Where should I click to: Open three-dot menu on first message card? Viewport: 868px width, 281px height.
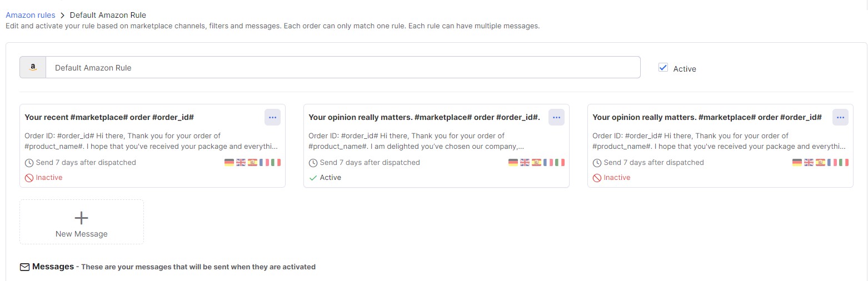pos(272,117)
